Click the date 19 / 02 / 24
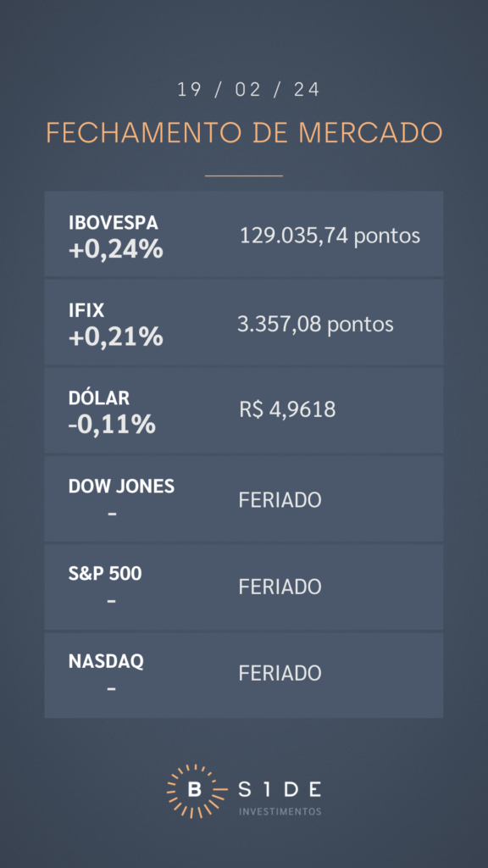The height and width of the screenshot is (868, 488). (x=248, y=90)
